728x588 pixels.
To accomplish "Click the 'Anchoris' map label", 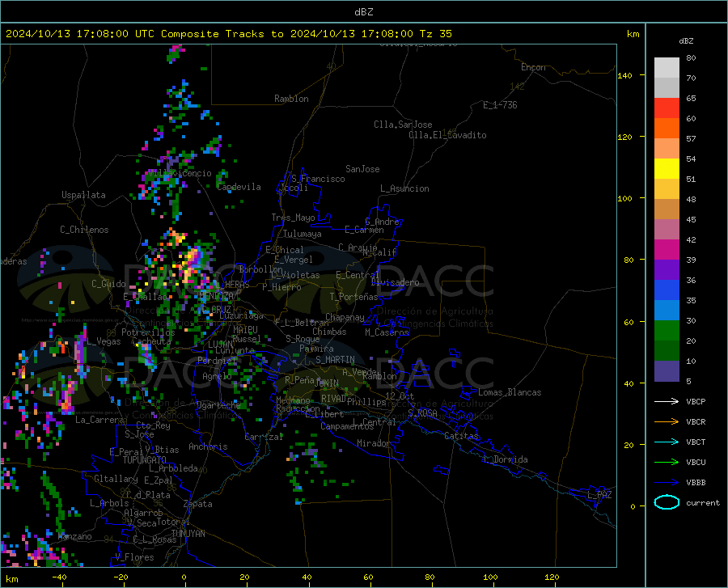I will (x=208, y=446).
